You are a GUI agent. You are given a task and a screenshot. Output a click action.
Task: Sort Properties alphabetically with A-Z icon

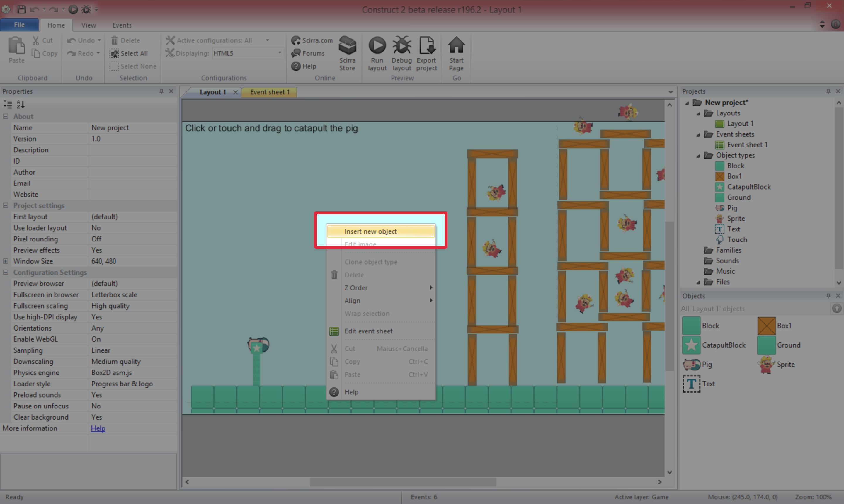21,104
